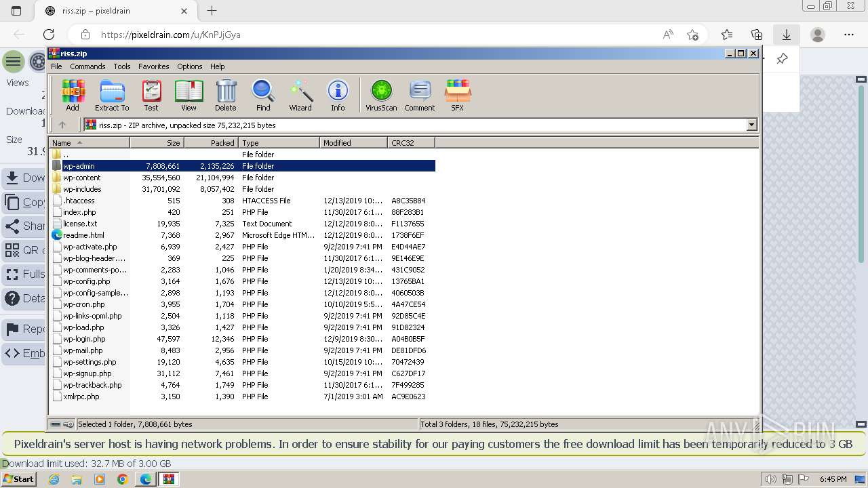868x488 pixels.
Task: Click volume icon in system tray
Action: coord(770,479)
